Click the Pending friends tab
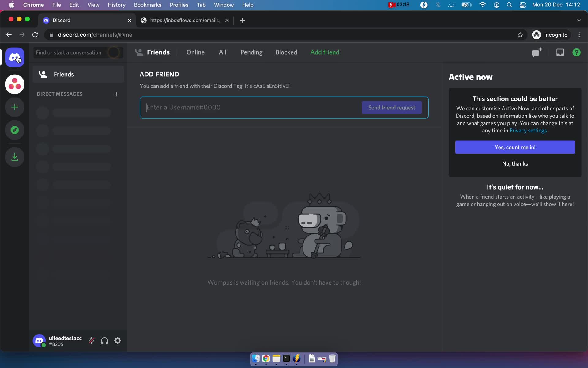This screenshot has width=588, height=368. tap(251, 52)
